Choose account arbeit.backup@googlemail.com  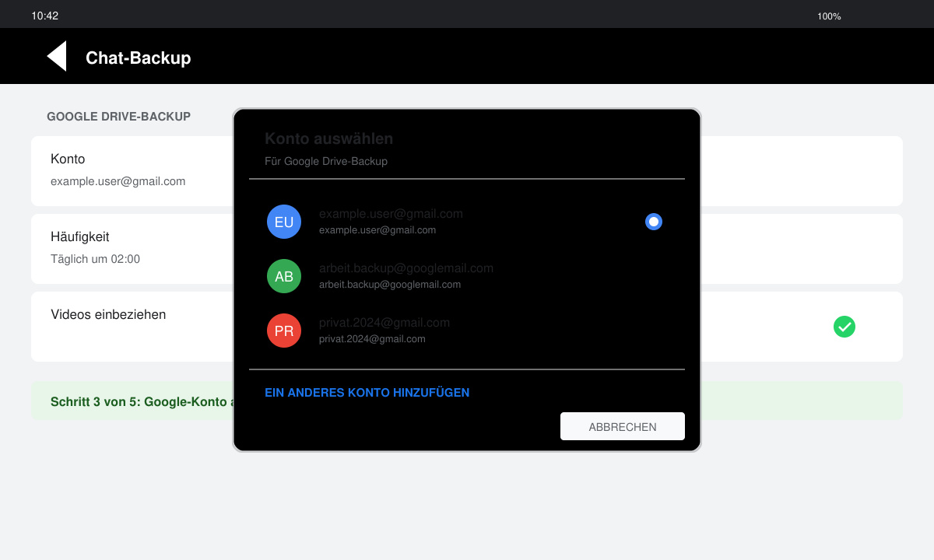point(467,276)
